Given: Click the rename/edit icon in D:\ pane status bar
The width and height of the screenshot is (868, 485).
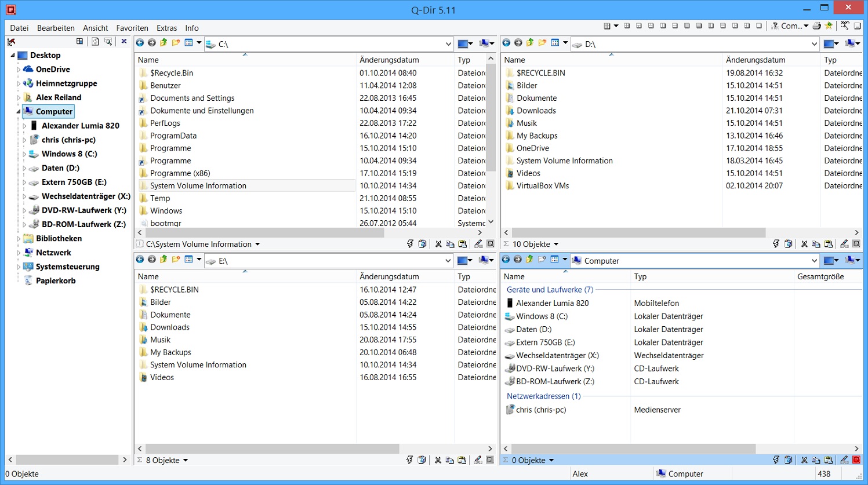Looking at the screenshot, I should pos(844,245).
